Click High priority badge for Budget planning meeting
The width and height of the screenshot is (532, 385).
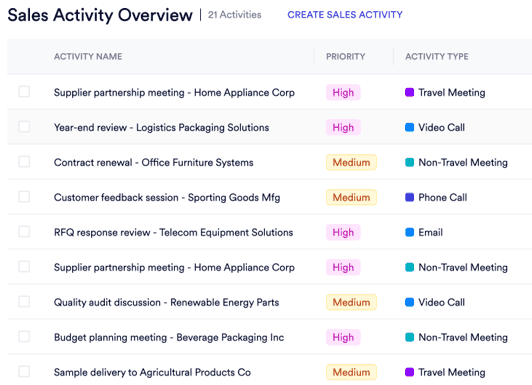[x=343, y=337]
